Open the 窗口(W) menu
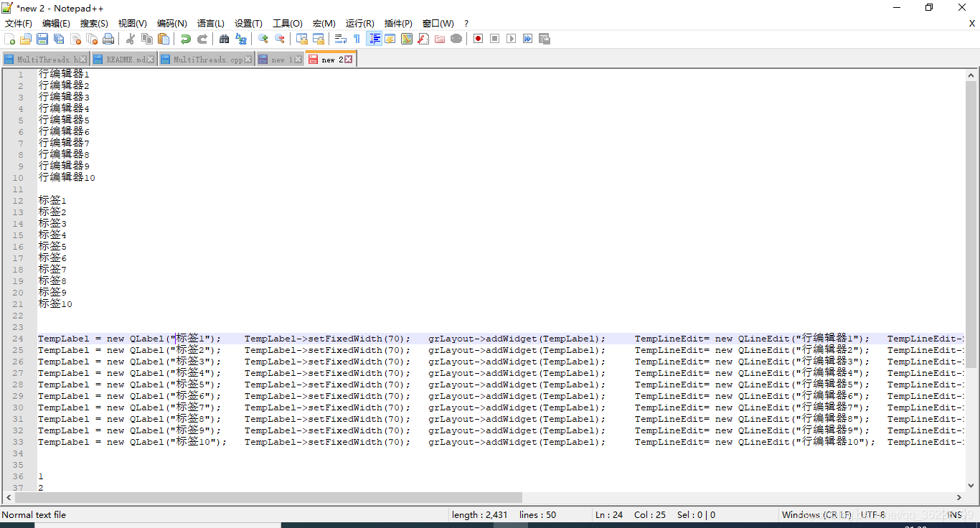Screen dimensions: 980x528 [438, 24]
